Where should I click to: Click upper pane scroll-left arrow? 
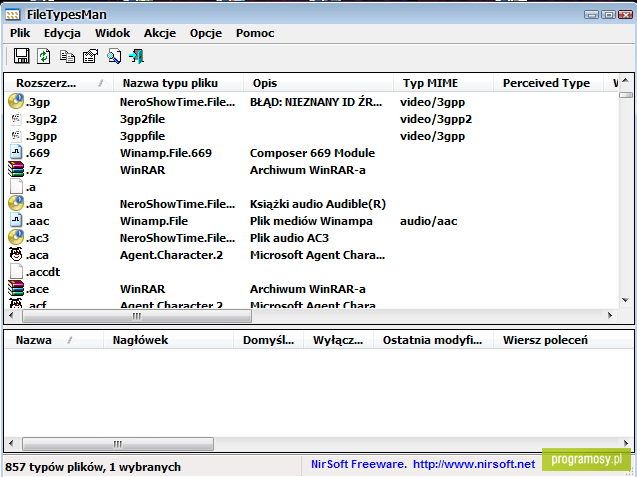click(11, 315)
